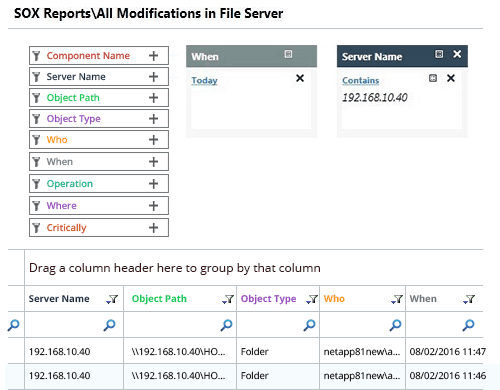Sort by Object Path column header
500x390 pixels.
[159, 299]
